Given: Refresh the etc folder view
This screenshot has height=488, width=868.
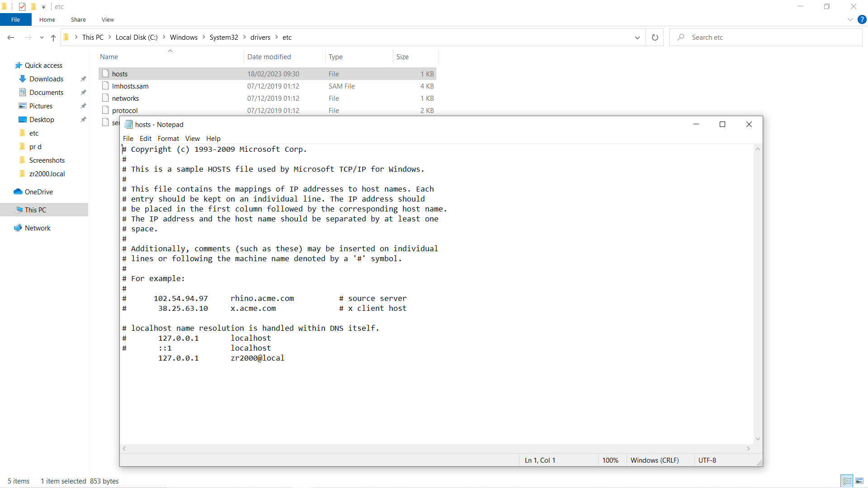Looking at the screenshot, I should pos(655,38).
